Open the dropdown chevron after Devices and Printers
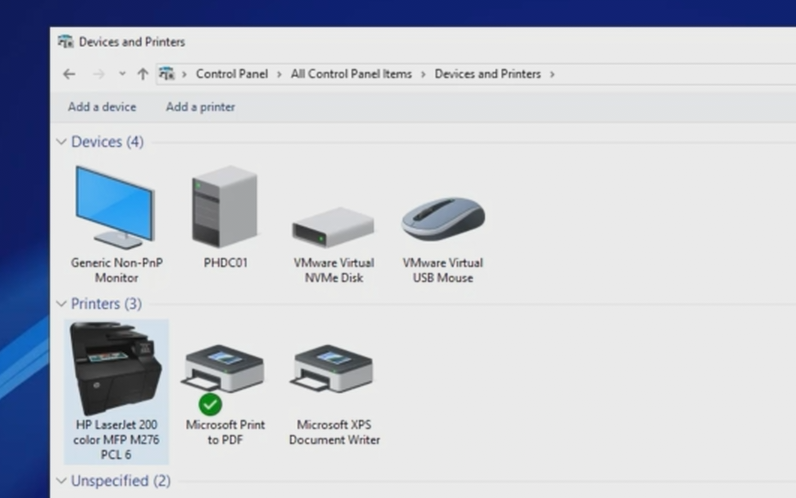This screenshot has width=796, height=498. 552,74
